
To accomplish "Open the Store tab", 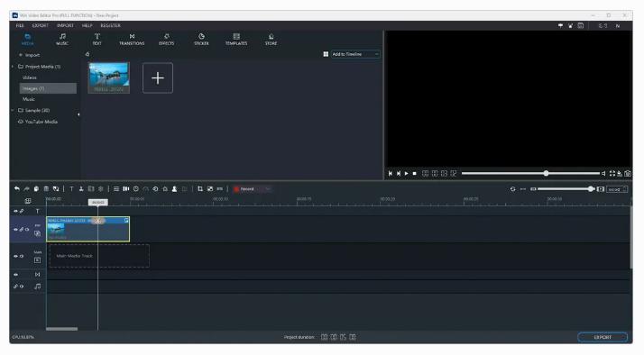I will (271, 40).
